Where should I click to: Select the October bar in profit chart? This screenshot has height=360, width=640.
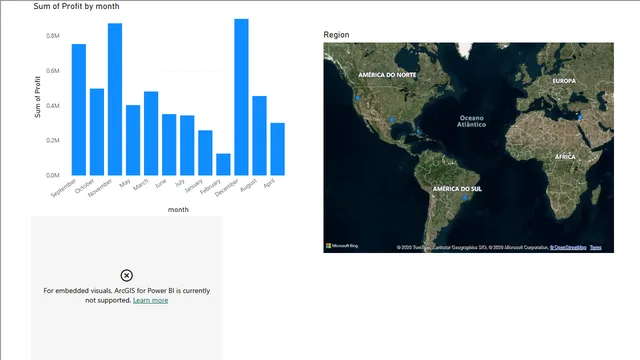pos(97,132)
